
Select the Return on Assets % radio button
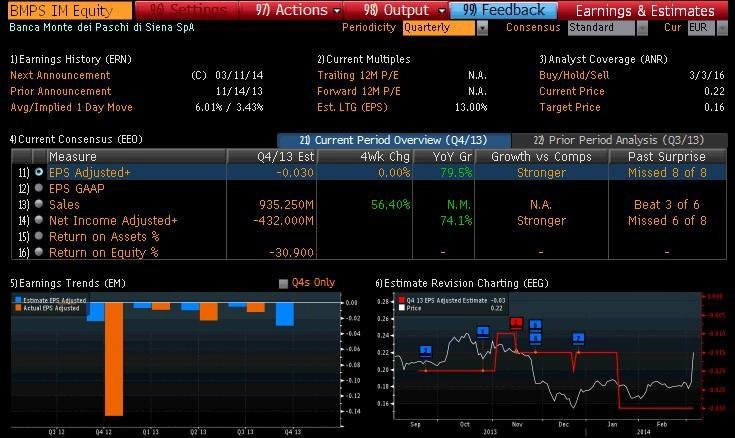click(39, 236)
